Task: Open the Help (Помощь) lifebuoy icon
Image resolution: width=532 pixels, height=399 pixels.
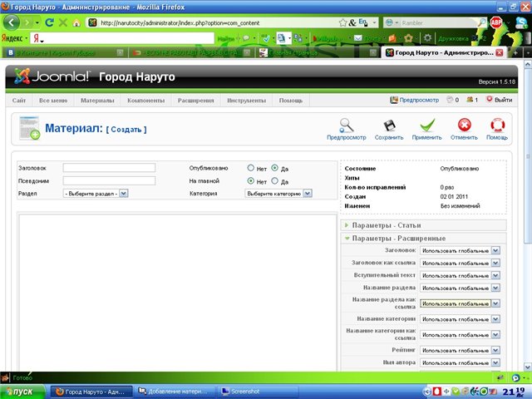Action: (x=497, y=125)
